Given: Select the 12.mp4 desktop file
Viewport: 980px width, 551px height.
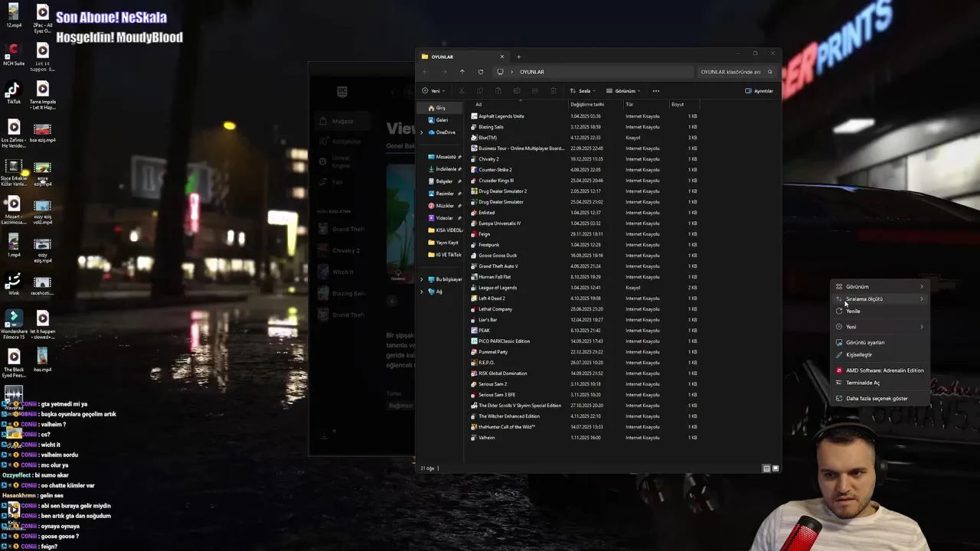Looking at the screenshot, I should coord(14,16).
